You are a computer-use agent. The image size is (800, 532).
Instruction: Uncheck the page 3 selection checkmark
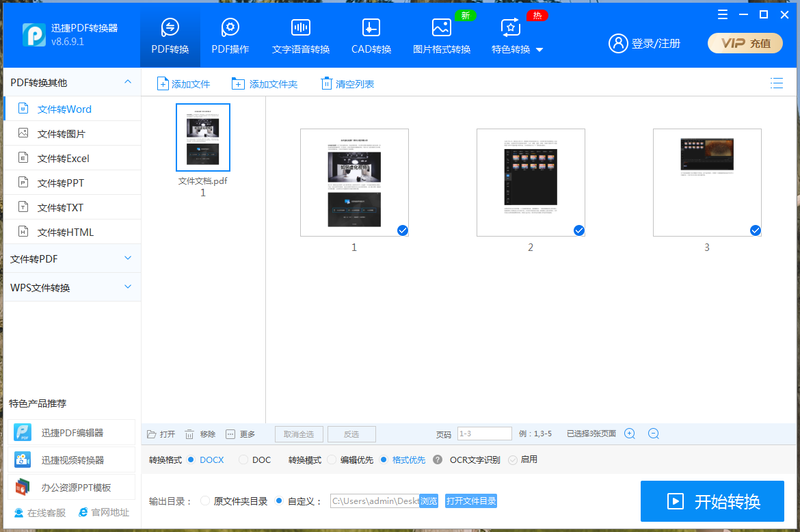(756, 230)
